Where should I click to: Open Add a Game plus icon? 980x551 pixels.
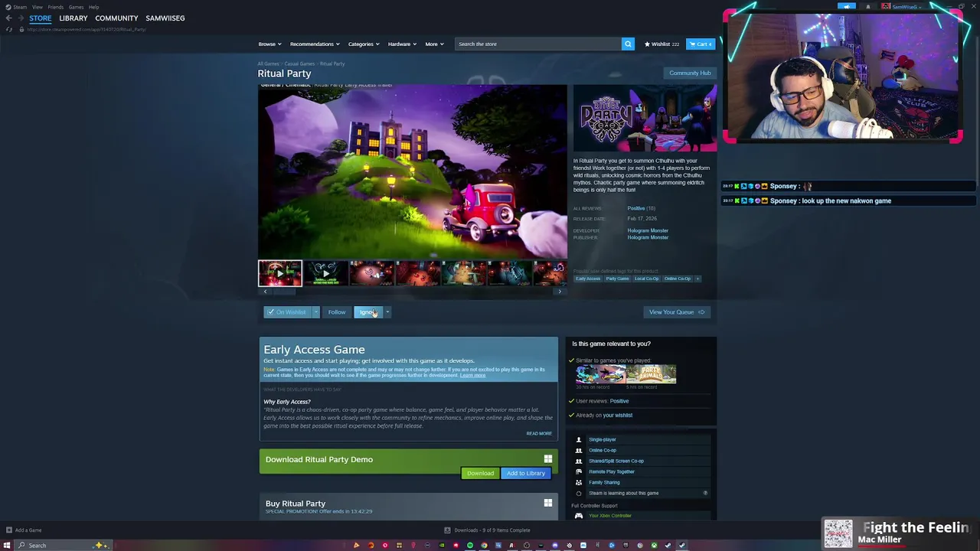[x=8, y=530]
